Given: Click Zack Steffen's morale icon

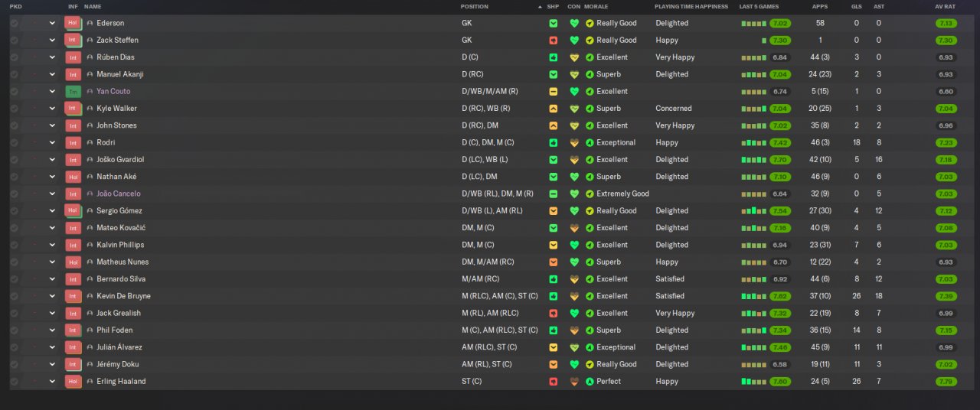Looking at the screenshot, I should click(590, 40).
